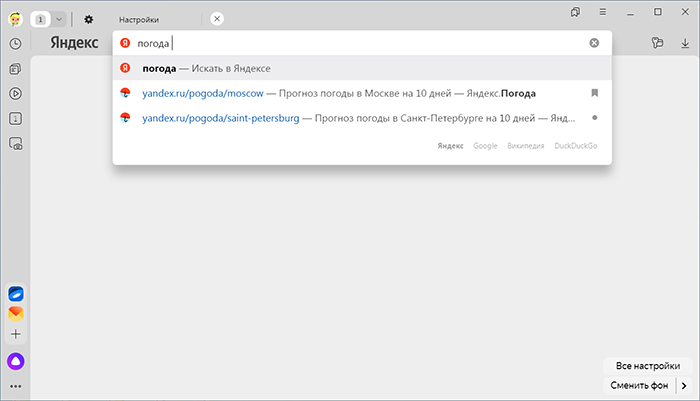Viewport: 700px width, 401px height.
Task: Click the screenshot capture sidebar icon
Action: [16, 144]
